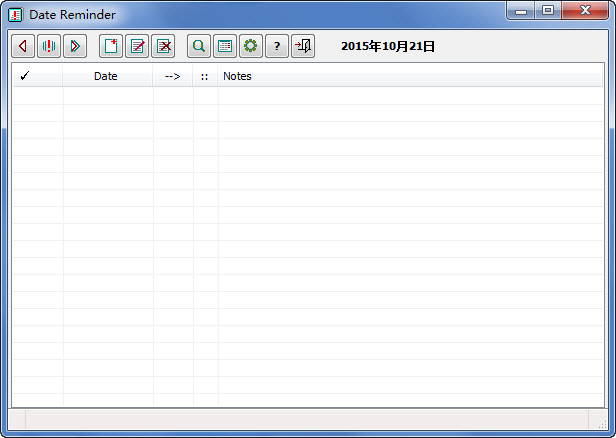Click the date label 2015年10月21日
This screenshot has height=438, width=616.
coord(388,46)
